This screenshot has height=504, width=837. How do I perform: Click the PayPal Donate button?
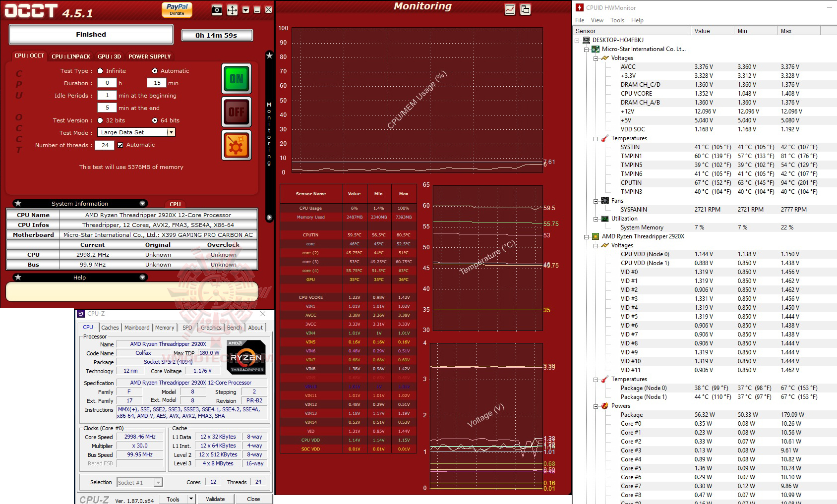point(177,8)
